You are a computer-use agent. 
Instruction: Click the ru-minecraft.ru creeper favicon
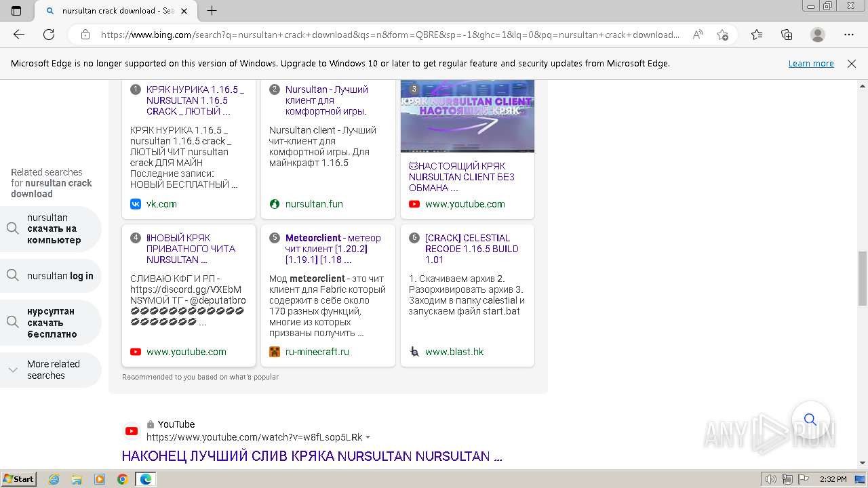point(275,352)
